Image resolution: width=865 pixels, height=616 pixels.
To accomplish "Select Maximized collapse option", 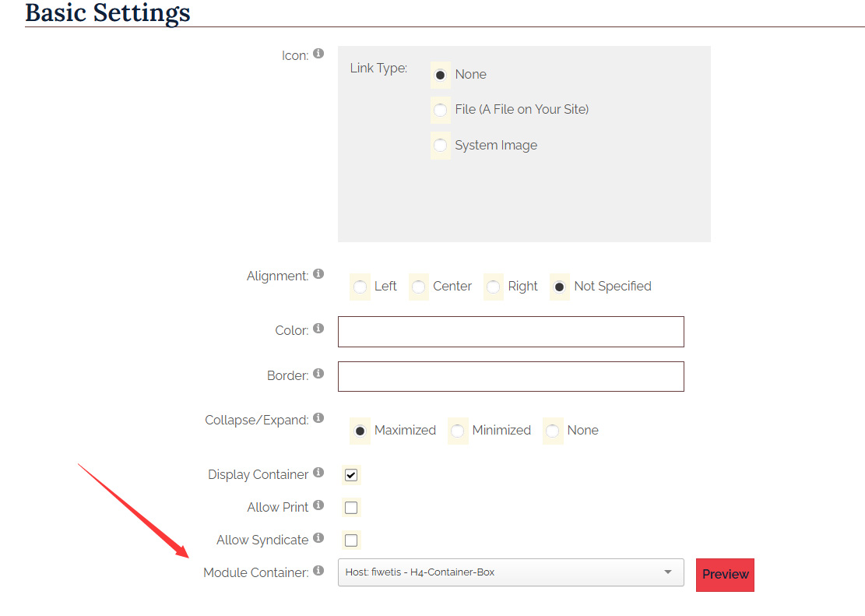I will (x=360, y=431).
